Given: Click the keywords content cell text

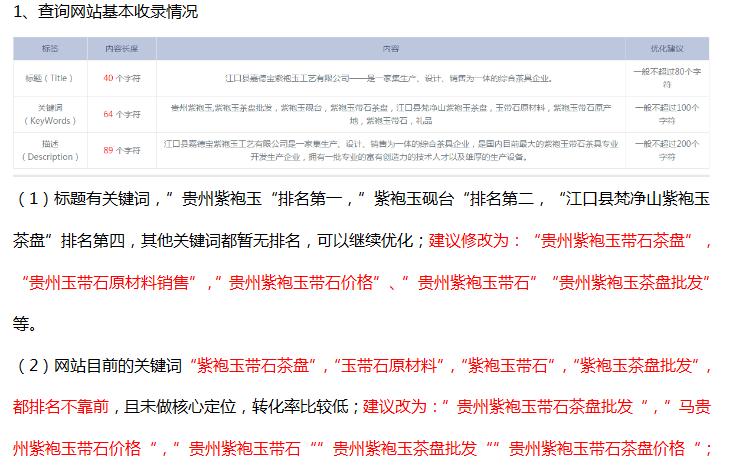Looking at the screenshot, I should point(390,113).
